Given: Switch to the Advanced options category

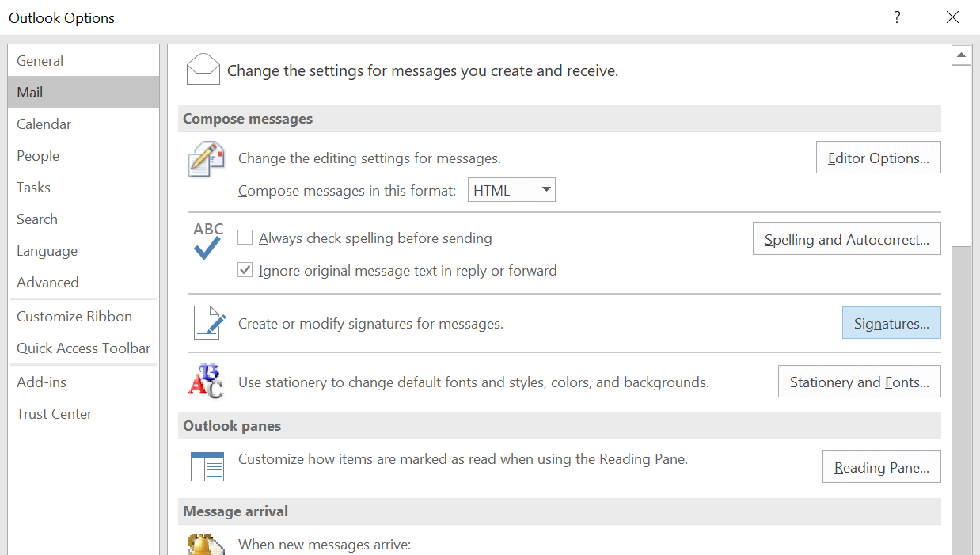Looking at the screenshot, I should coord(47,283).
